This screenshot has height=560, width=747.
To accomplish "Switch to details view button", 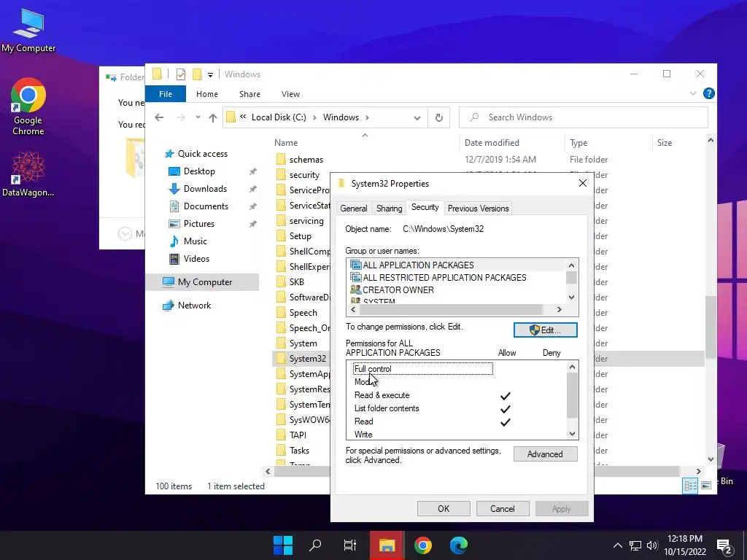I will (690, 486).
